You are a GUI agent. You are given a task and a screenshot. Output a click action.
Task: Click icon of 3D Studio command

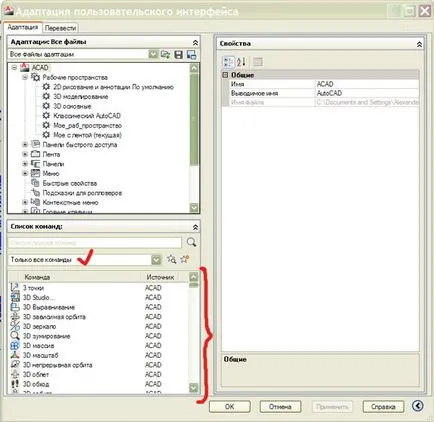pos(15,297)
